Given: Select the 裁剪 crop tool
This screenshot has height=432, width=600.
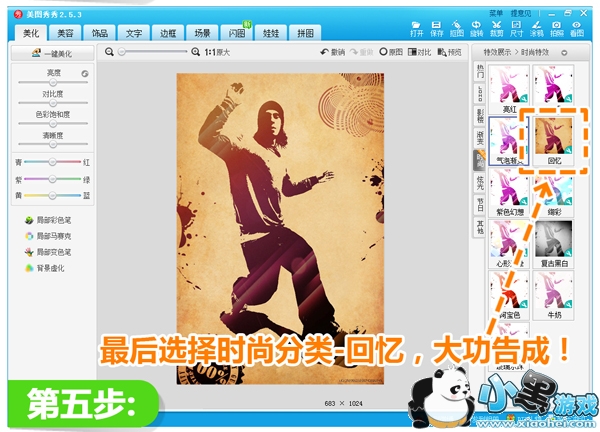Looking at the screenshot, I should pyautogui.click(x=497, y=27).
